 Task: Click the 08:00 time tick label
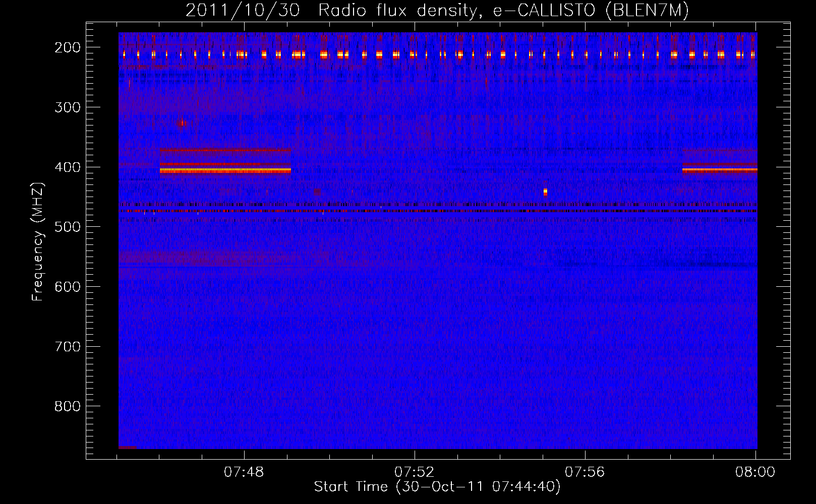click(x=755, y=472)
